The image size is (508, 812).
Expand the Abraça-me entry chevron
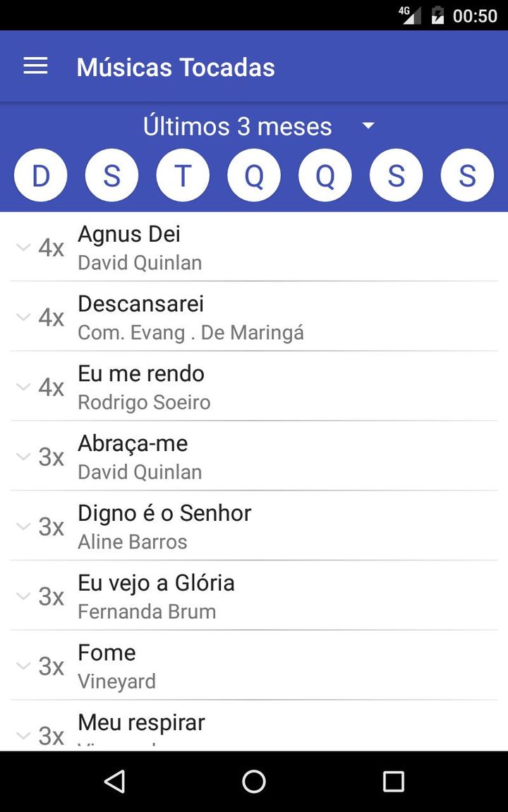(x=23, y=457)
